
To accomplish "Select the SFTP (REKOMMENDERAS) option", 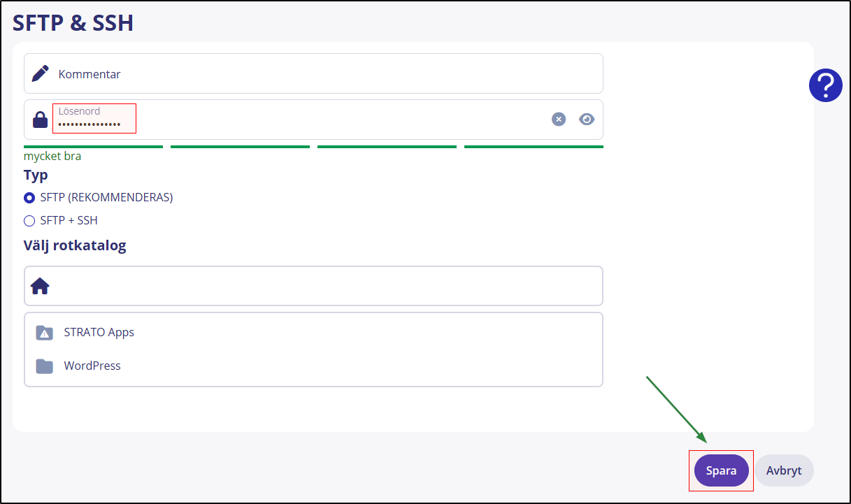I will [x=29, y=198].
